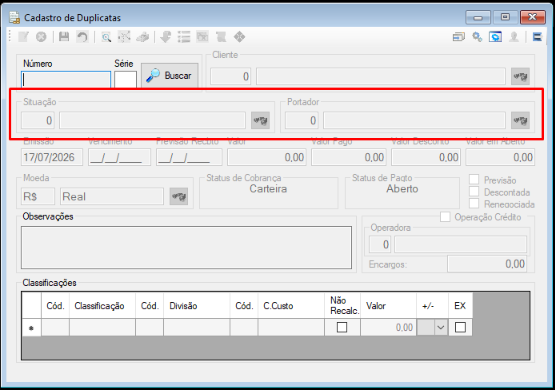555x390 pixels.
Task: Click the list-lines toolbar icon
Action: point(184,37)
